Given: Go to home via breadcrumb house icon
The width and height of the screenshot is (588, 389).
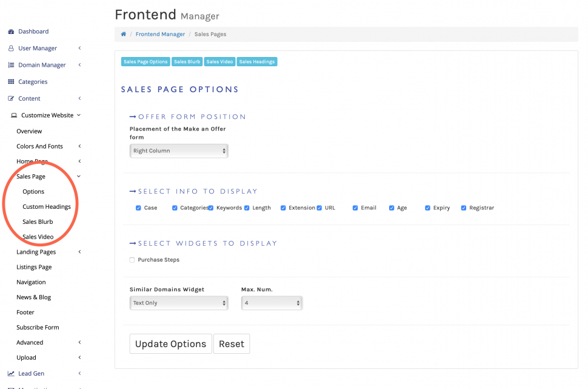Looking at the screenshot, I should tap(124, 35).
